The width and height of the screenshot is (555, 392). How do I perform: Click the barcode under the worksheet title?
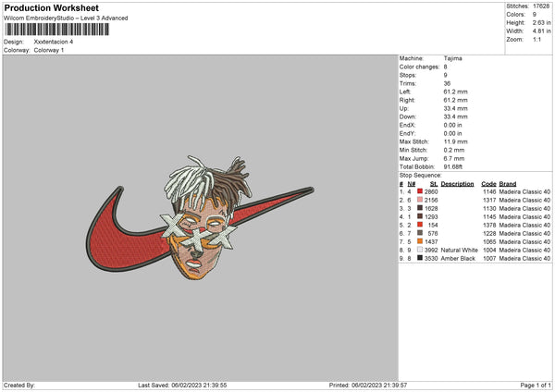[x=57, y=30]
